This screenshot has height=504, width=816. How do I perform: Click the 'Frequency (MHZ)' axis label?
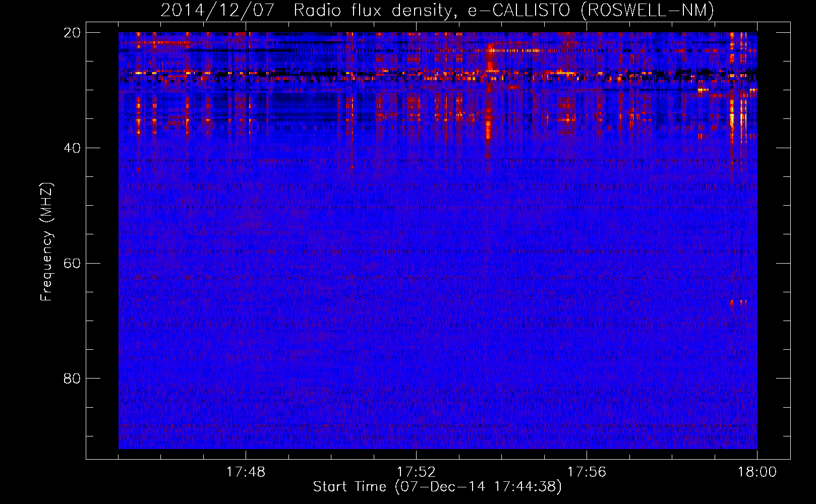pos(46,242)
